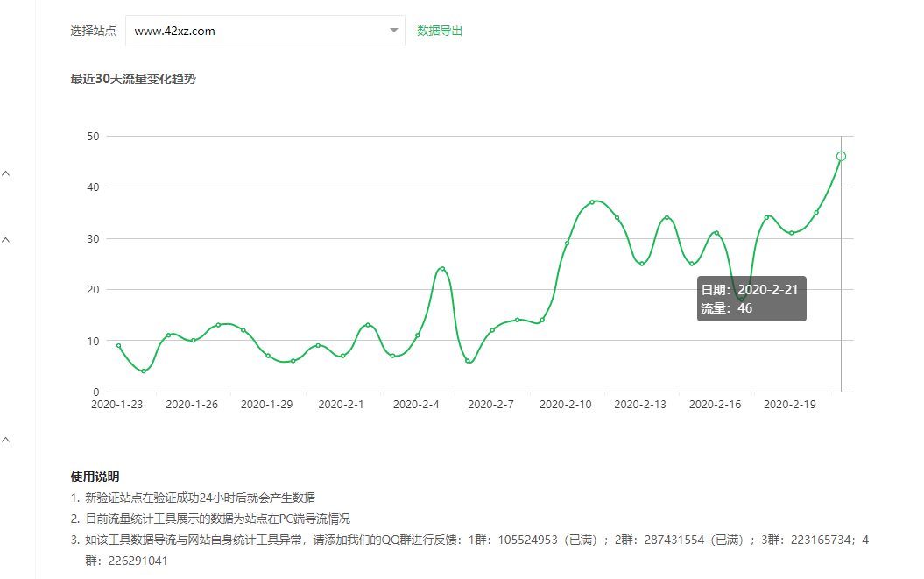Click the 使用说明 heading
The image size is (924, 579).
click(95, 477)
